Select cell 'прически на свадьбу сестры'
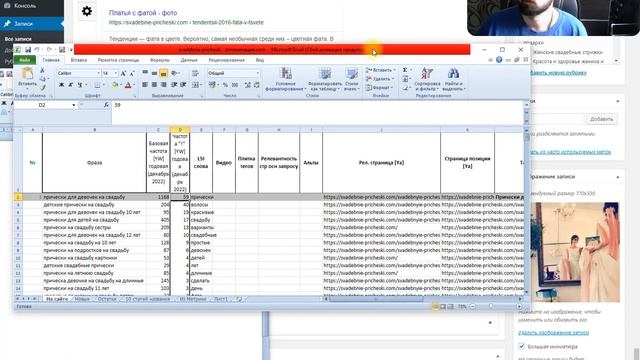This screenshot has width=640, height=360. (94, 227)
